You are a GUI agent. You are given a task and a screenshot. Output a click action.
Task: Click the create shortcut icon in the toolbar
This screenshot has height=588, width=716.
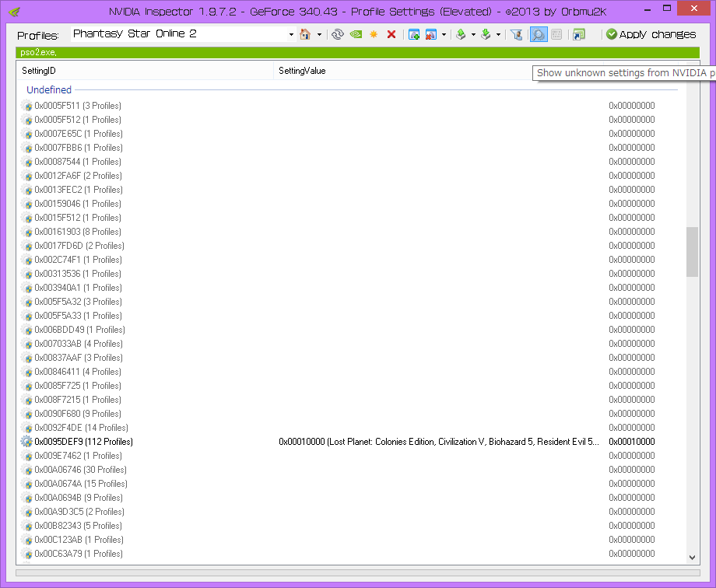[x=579, y=34]
